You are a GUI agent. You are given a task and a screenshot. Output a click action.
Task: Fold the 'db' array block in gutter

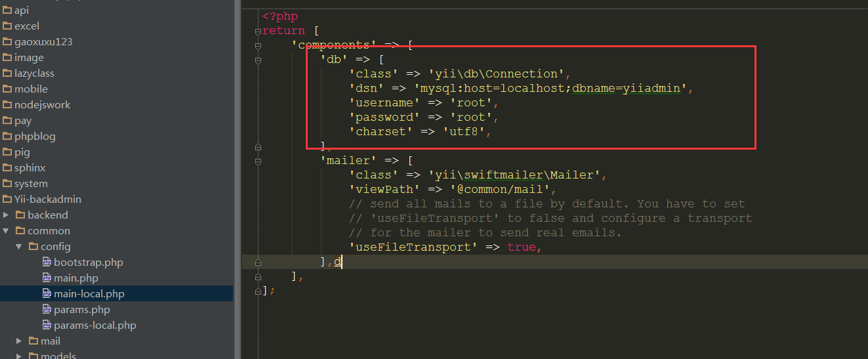pyautogui.click(x=258, y=60)
